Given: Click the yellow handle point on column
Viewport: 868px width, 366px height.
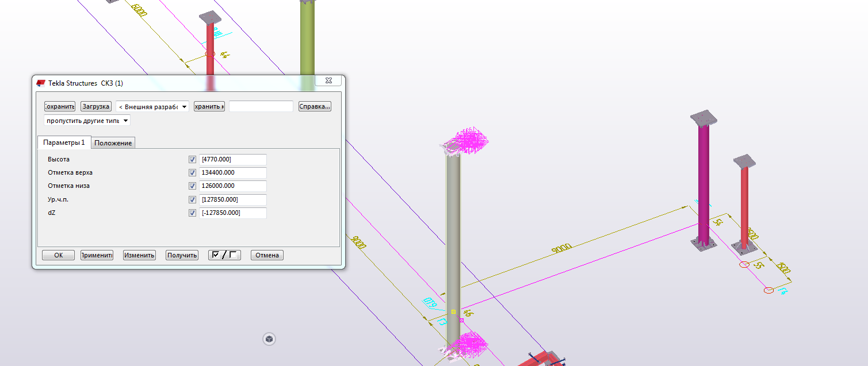Looking at the screenshot, I should coord(453,311).
